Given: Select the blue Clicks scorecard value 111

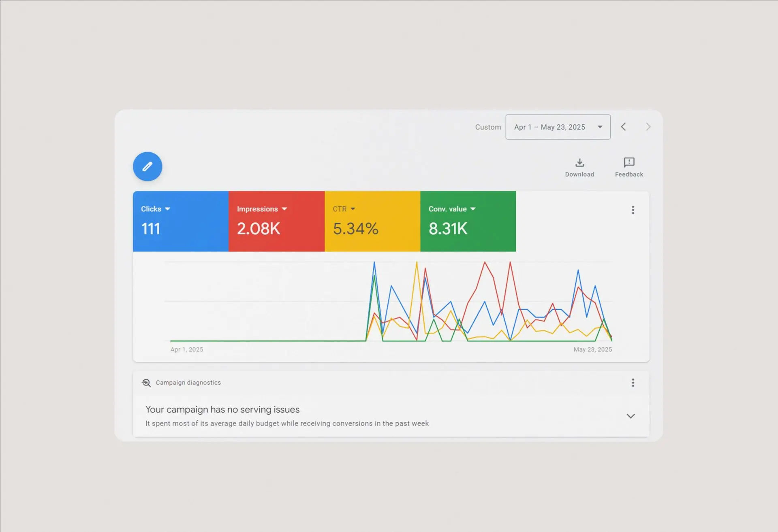Looking at the screenshot, I should point(151,229).
